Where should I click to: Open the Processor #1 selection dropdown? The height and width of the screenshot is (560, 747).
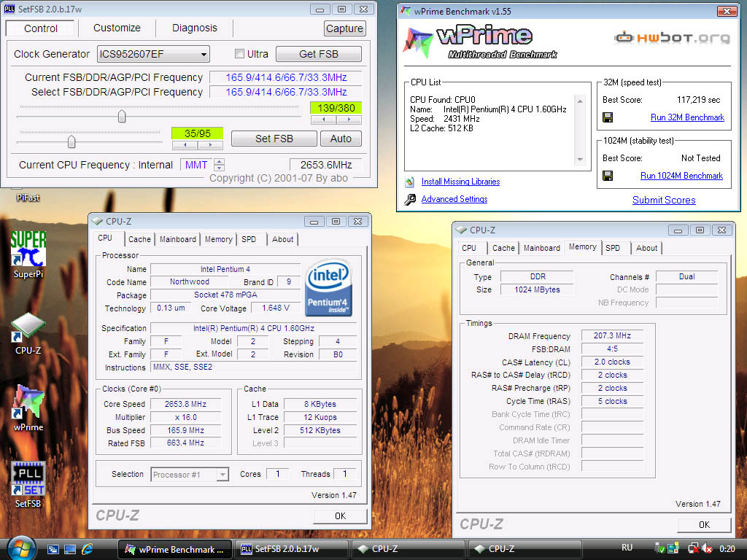[x=222, y=474]
